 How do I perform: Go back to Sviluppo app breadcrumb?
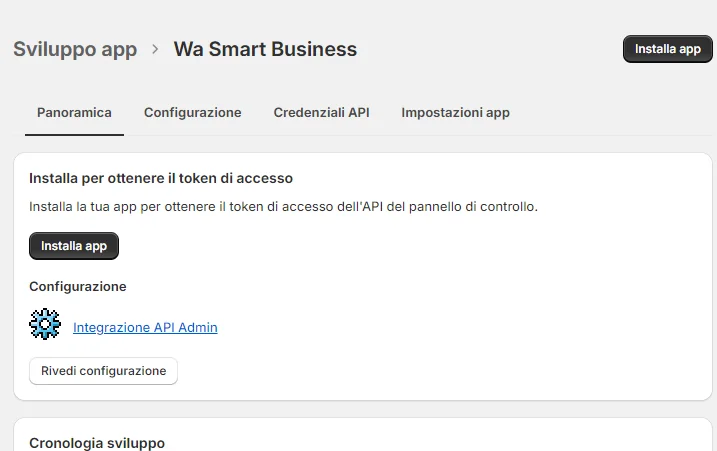pos(75,49)
